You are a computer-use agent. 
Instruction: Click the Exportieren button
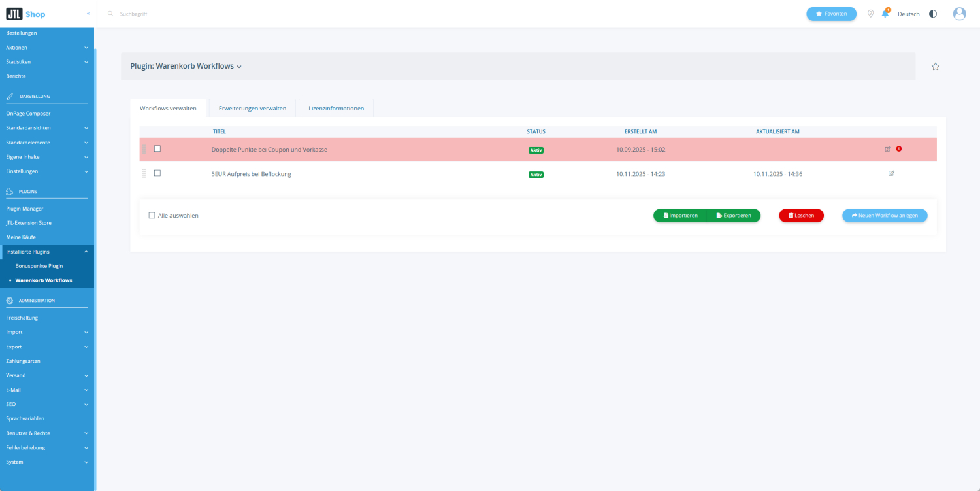(733, 215)
